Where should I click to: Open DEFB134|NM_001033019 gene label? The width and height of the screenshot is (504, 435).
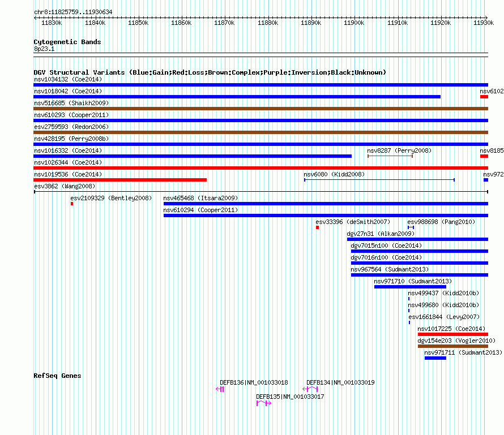point(340,382)
